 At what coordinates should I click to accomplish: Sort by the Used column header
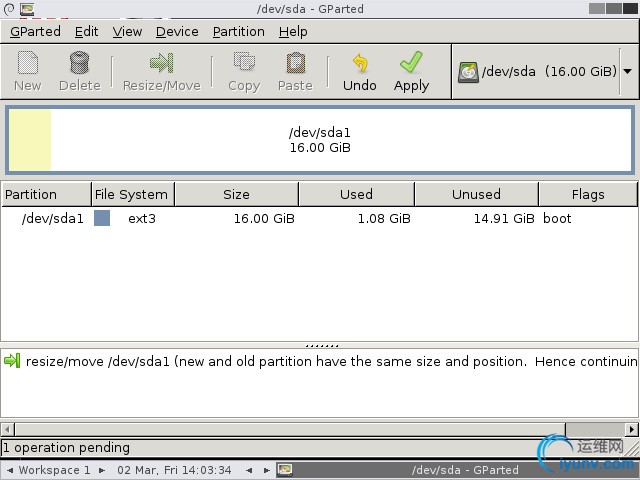(x=357, y=194)
